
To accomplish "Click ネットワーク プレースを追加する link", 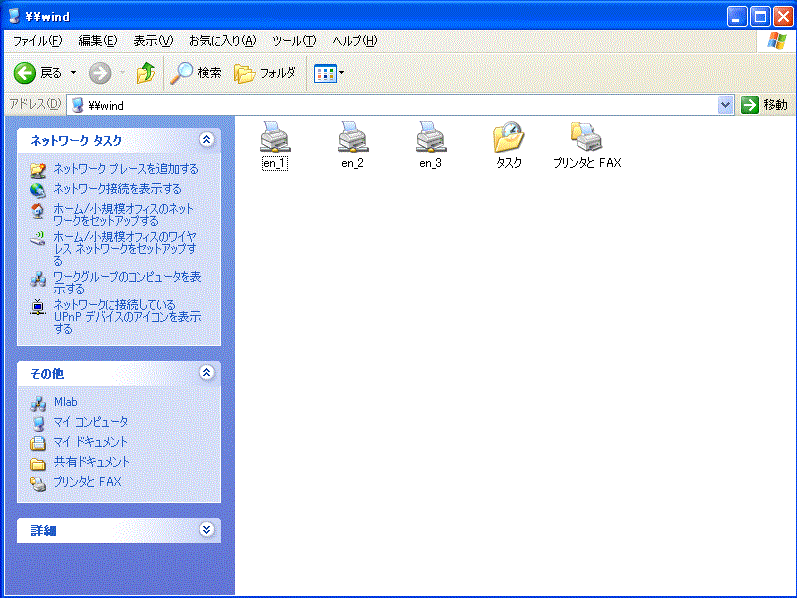I will (126, 169).
